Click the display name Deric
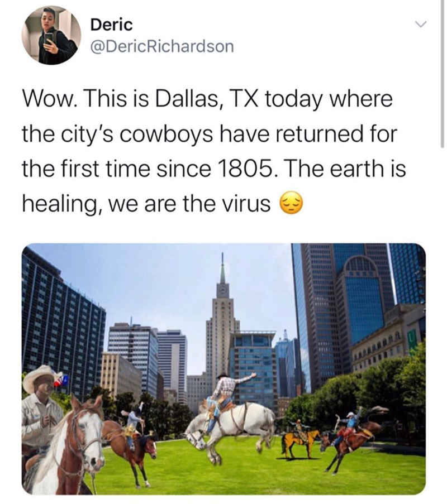The image size is (447, 504). point(111,25)
